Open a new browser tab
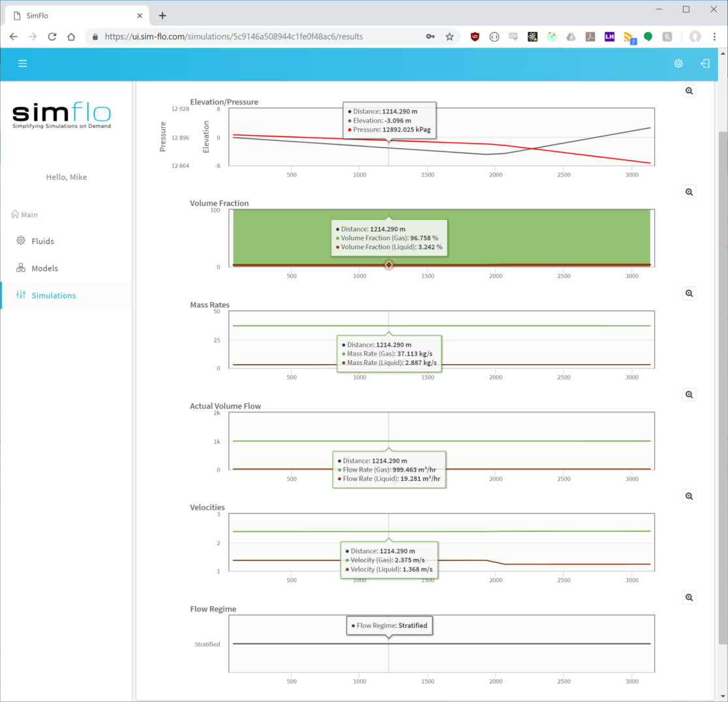 (162, 16)
